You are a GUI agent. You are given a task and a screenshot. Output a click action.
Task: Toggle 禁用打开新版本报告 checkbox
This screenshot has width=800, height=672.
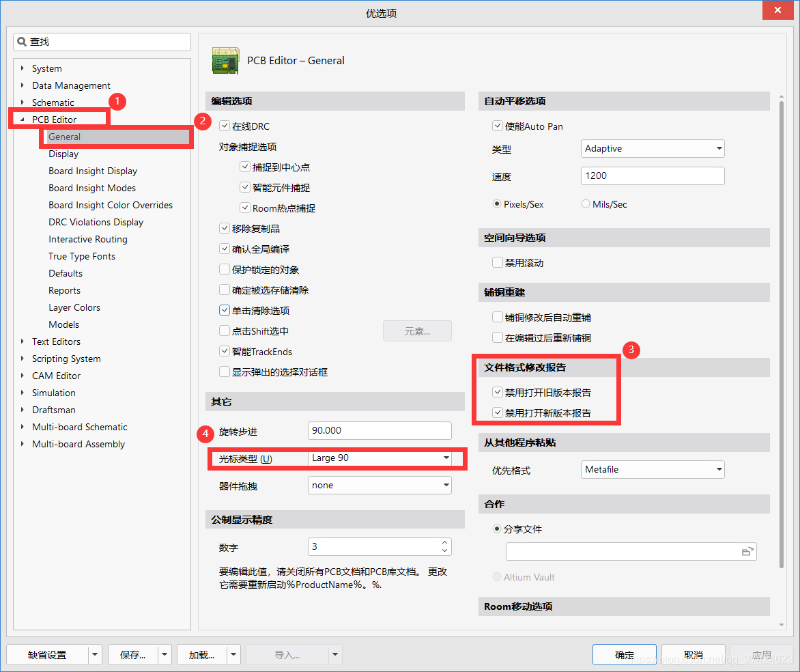(498, 412)
